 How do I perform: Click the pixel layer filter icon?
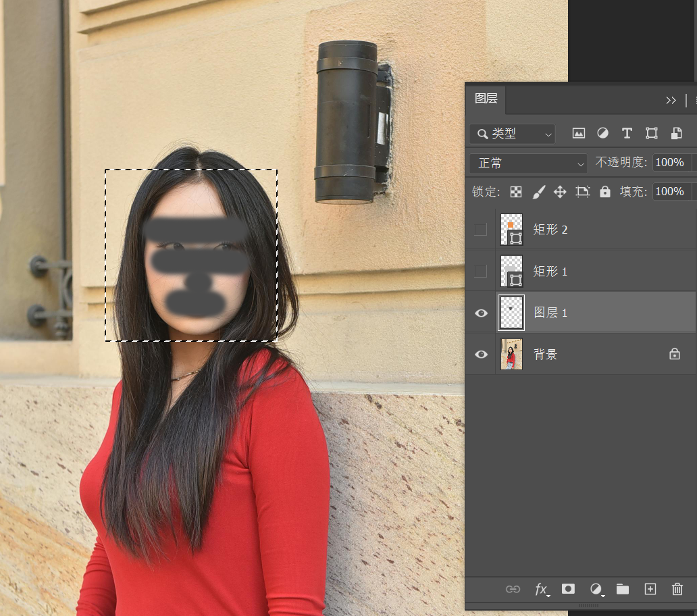pos(579,134)
